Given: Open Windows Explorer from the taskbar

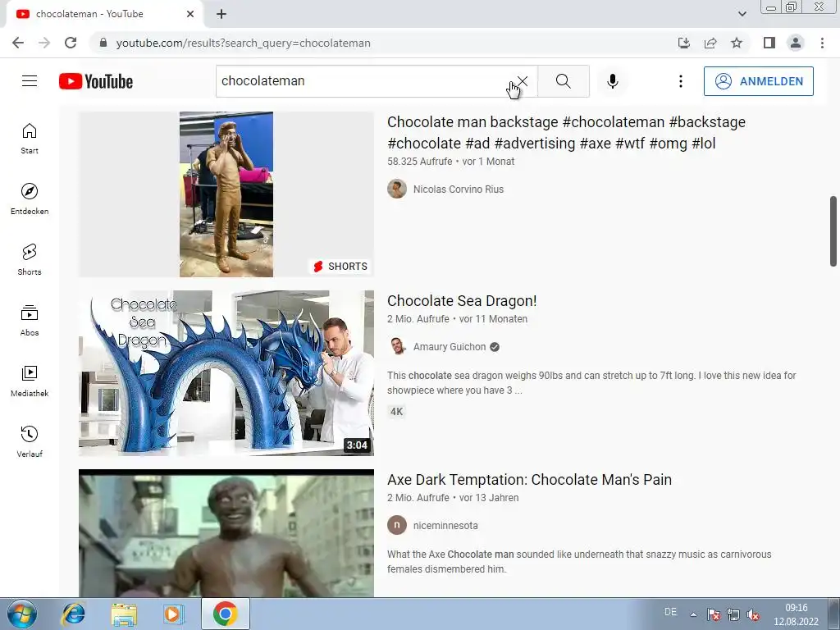Looking at the screenshot, I should 124,614.
